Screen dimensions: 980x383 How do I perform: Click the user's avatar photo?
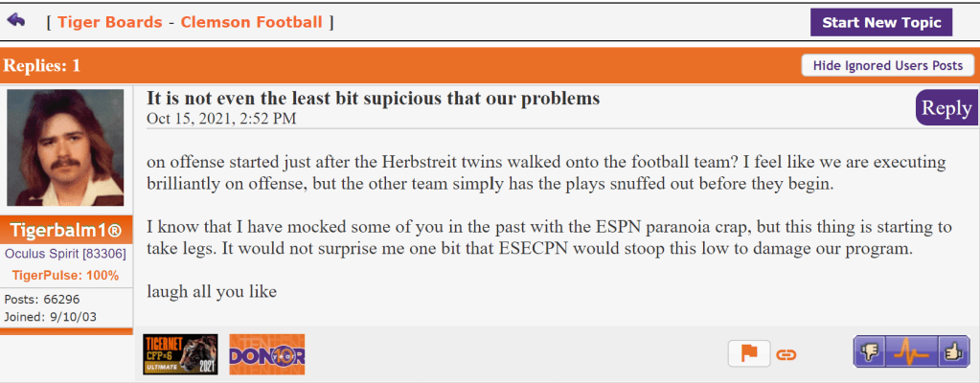click(66, 147)
